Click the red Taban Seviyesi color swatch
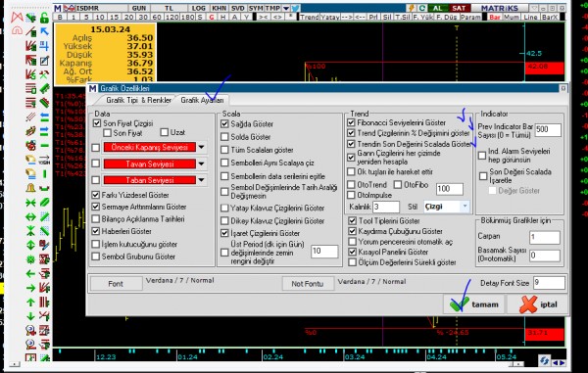This screenshot has height=373, width=588. [x=150, y=180]
